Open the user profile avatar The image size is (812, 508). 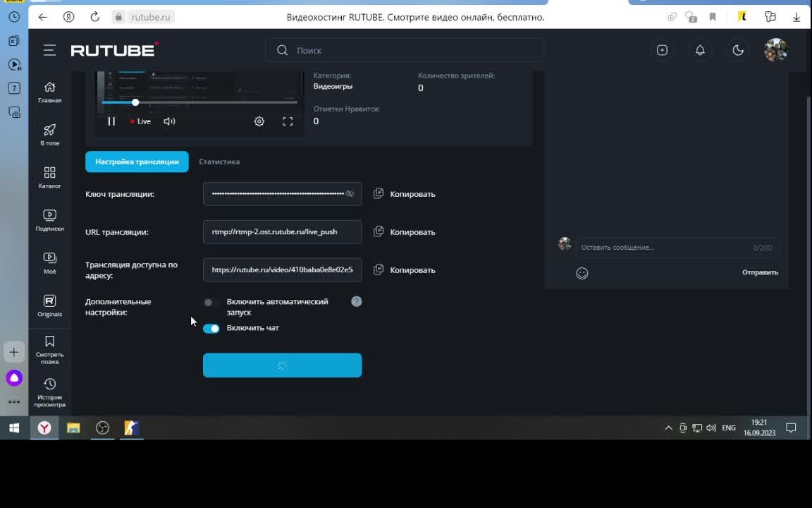tap(776, 50)
